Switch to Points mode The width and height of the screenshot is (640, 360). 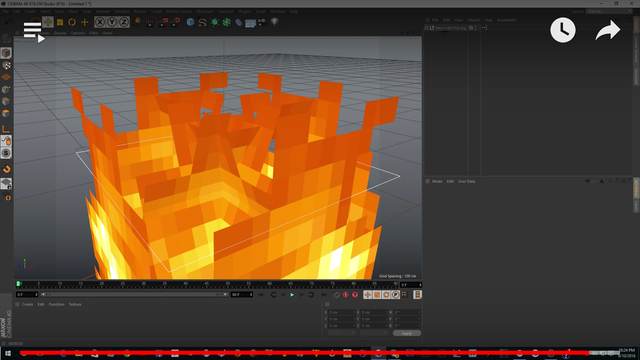(x=6, y=89)
